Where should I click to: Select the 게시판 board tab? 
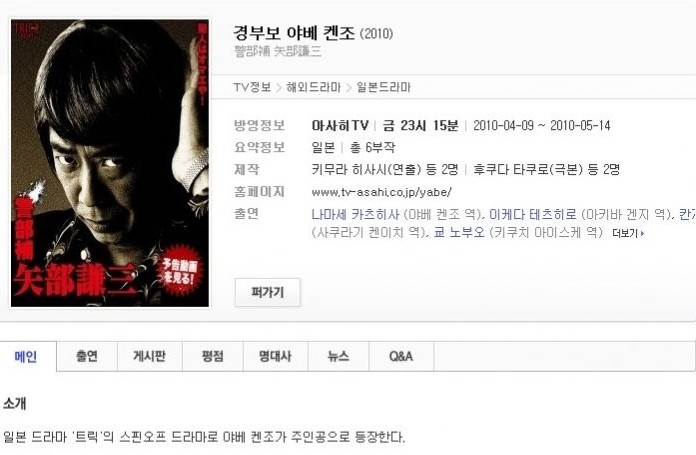(x=150, y=356)
